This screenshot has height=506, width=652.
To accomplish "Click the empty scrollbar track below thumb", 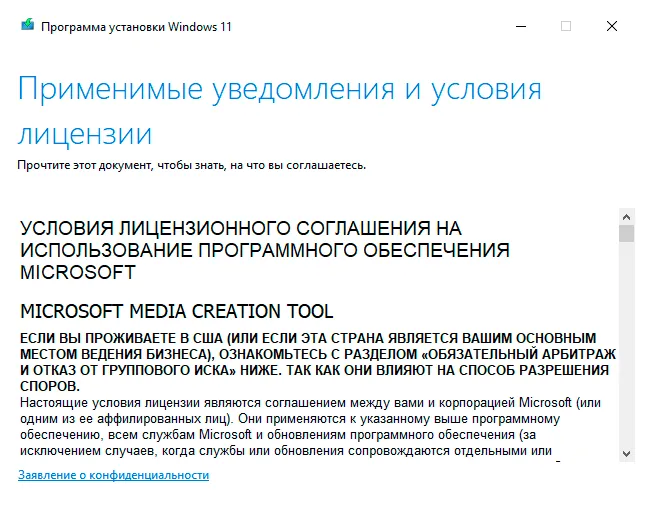I will pyautogui.click(x=626, y=344).
